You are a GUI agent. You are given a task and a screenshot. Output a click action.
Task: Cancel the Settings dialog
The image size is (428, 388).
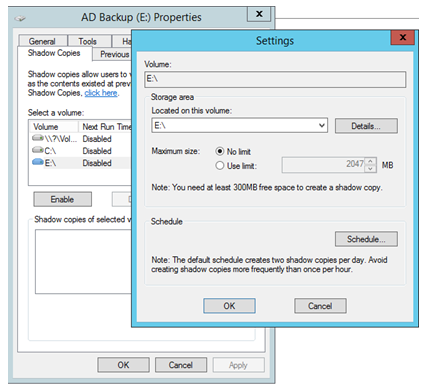coord(320,306)
